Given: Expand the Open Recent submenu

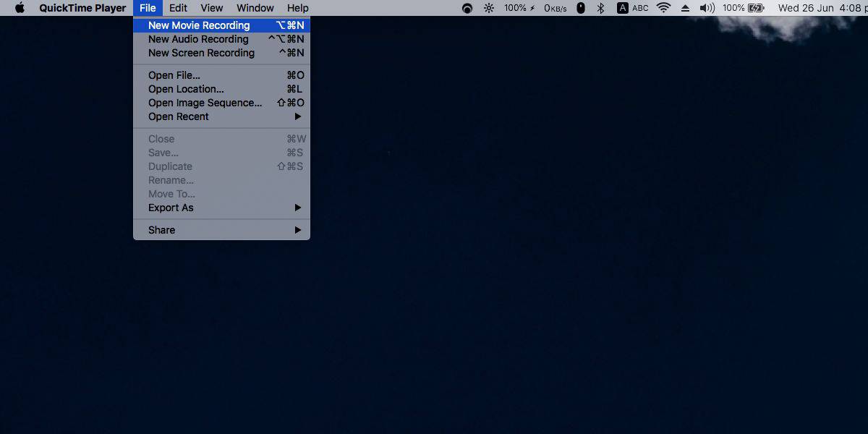Looking at the screenshot, I should [221, 116].
